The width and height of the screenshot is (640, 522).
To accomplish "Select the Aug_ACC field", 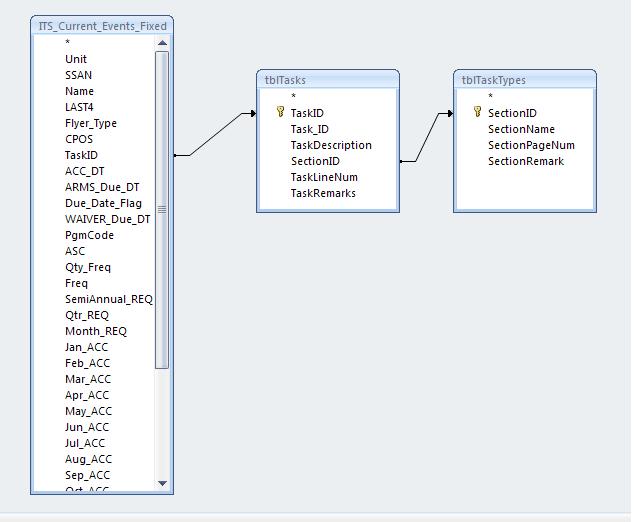I will pos(88,459).
